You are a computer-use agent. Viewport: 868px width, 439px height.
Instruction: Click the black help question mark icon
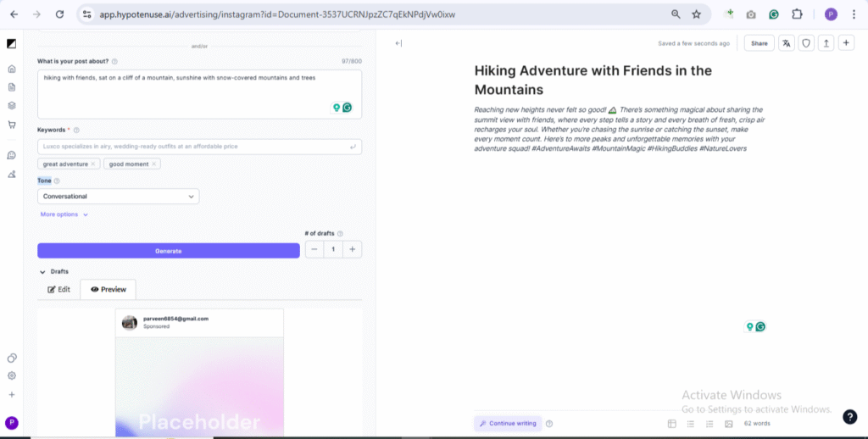click(x=849, y=416)
